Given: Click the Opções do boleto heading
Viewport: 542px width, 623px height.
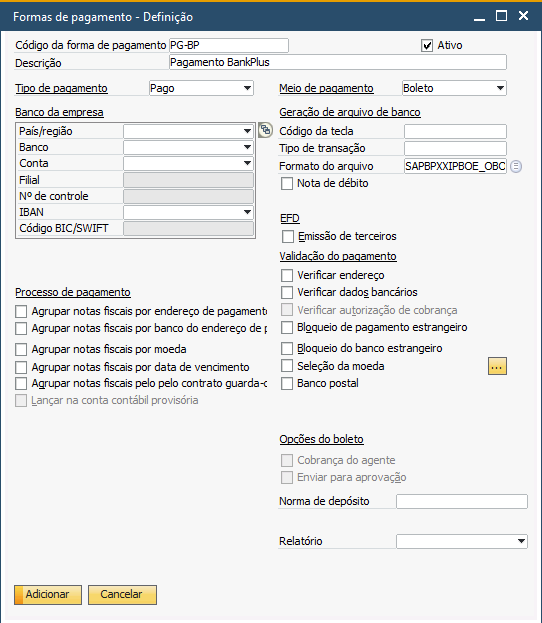Looking at the screenshot, I should (321, 439).
